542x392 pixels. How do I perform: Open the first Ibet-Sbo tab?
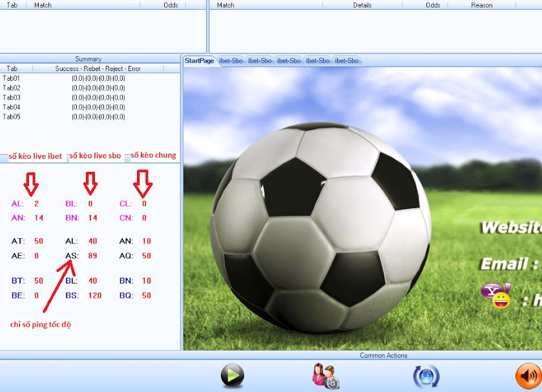click(x=231, y=61)
